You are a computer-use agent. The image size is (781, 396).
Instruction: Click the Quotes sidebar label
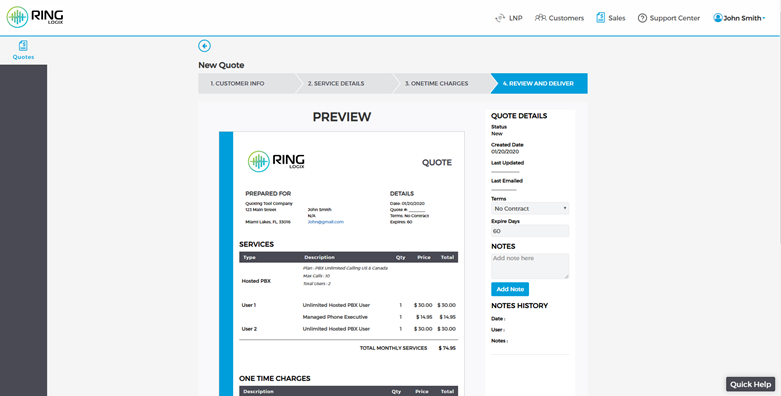click(23, 57)
